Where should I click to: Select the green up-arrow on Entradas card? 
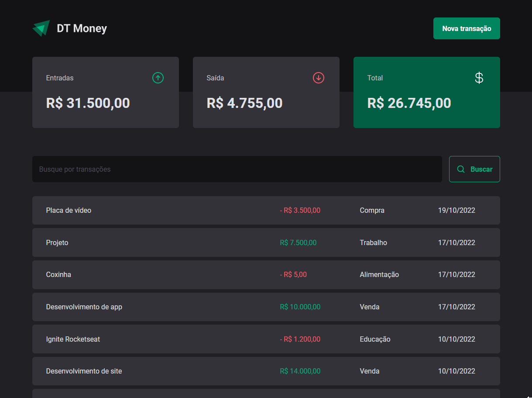pos(158,78)
